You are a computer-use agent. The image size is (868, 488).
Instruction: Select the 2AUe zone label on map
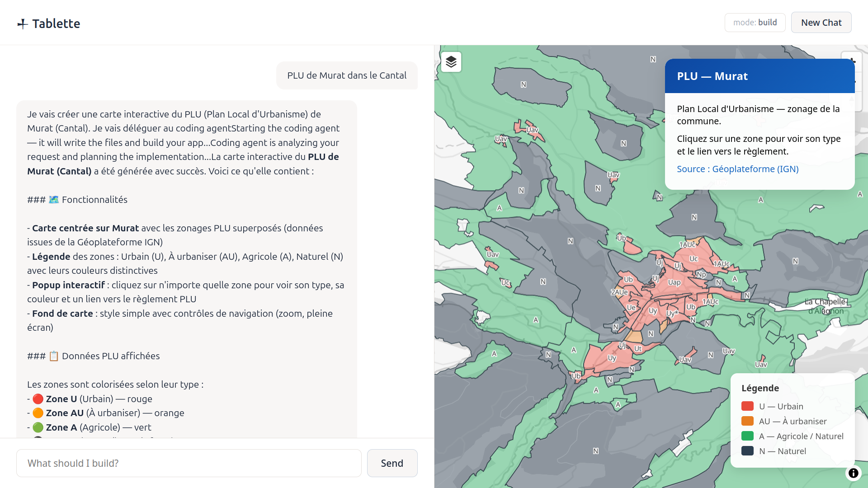pyautogui.click(x=619, y=292)
